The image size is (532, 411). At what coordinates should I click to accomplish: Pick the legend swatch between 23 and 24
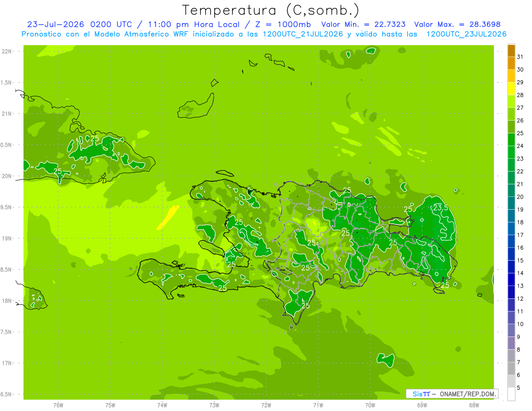pyautogui.click(x=511, y=152)
